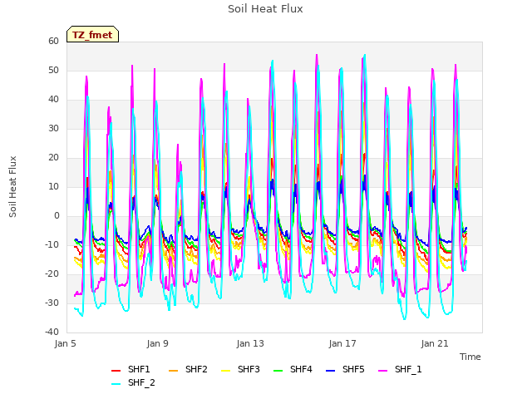The height and width of the screenshot is (399, 532).
Task: Click the -20 y-axis tick label
Action: [x=52, y=273]
